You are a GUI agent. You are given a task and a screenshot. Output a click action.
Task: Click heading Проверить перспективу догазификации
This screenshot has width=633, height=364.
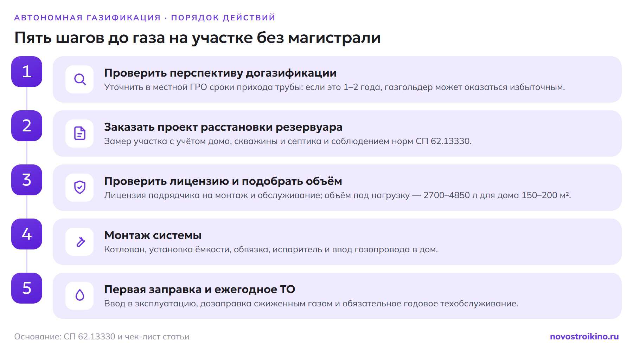220,73
